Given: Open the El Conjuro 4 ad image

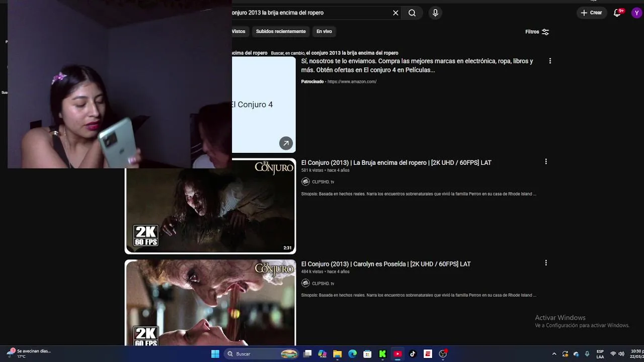Looking at the screenshot, I should [264, 105].
